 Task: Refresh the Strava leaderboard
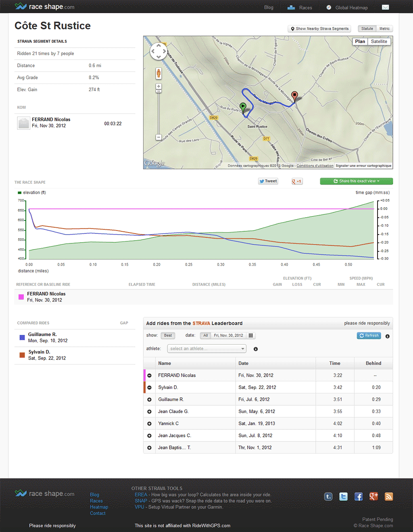pos(369,335)
